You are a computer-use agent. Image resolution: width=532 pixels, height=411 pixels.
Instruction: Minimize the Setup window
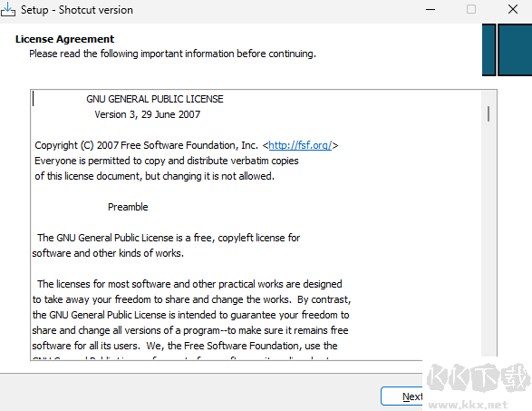pyautogui.click(x=430, y=9)
